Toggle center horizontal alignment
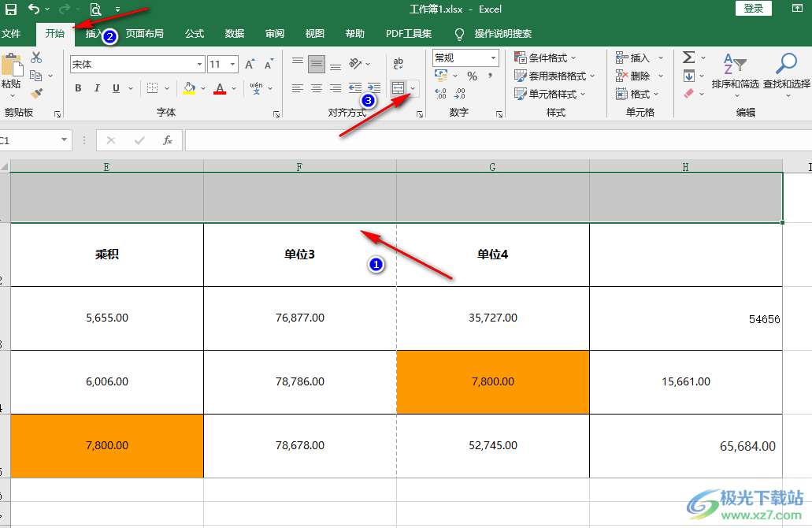Viewport: 812px width, 528px height. 317,88
